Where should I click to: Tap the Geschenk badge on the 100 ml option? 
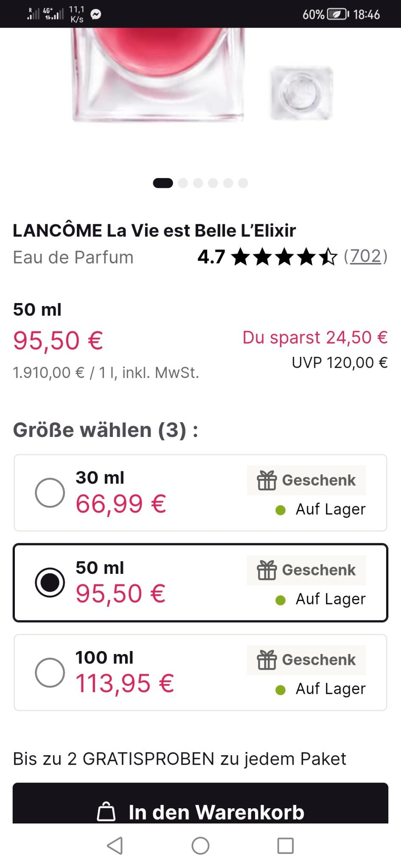pos(306,660)
